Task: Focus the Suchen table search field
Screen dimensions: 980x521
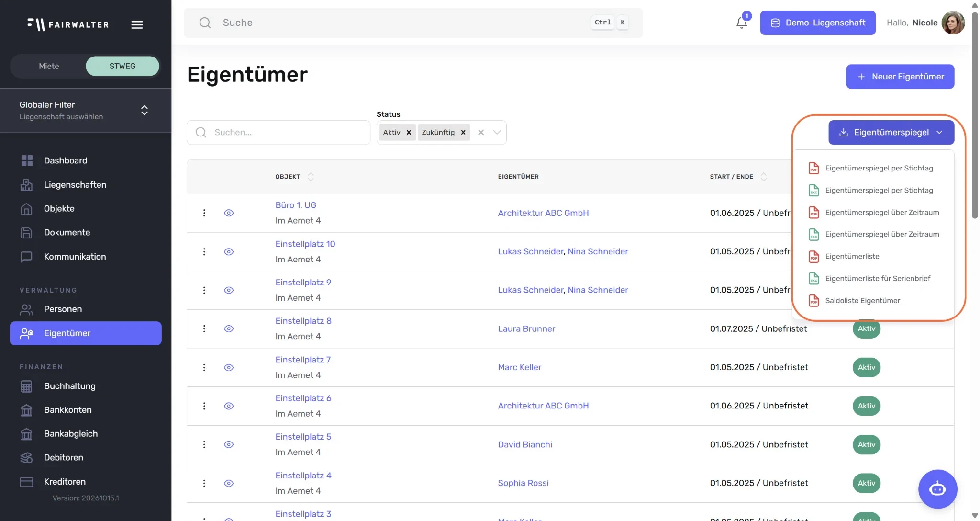Action: click(278, 133)
